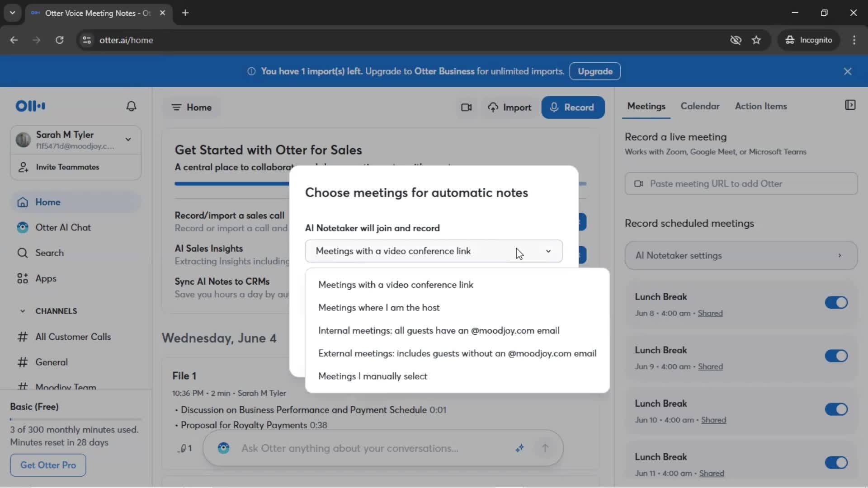Click the browser address bar URL

click(126, 40)
